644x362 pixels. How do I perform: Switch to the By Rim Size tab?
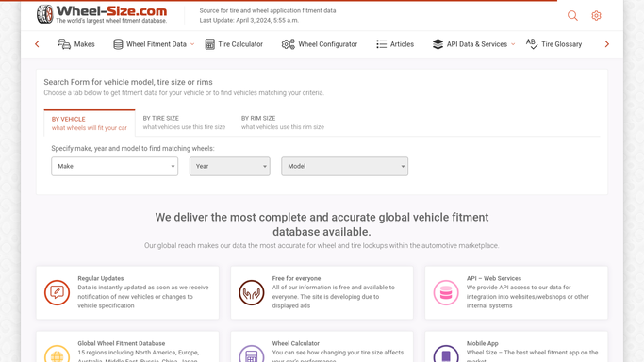click(x=283, y=123)
